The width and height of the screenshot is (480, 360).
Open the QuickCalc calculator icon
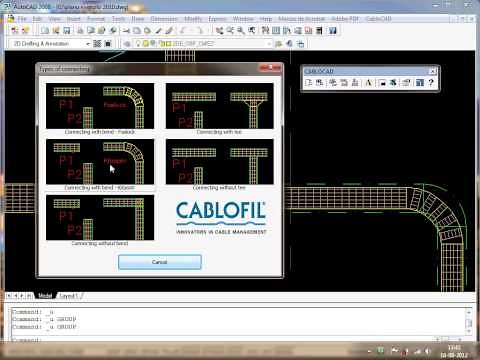point(319,31)
